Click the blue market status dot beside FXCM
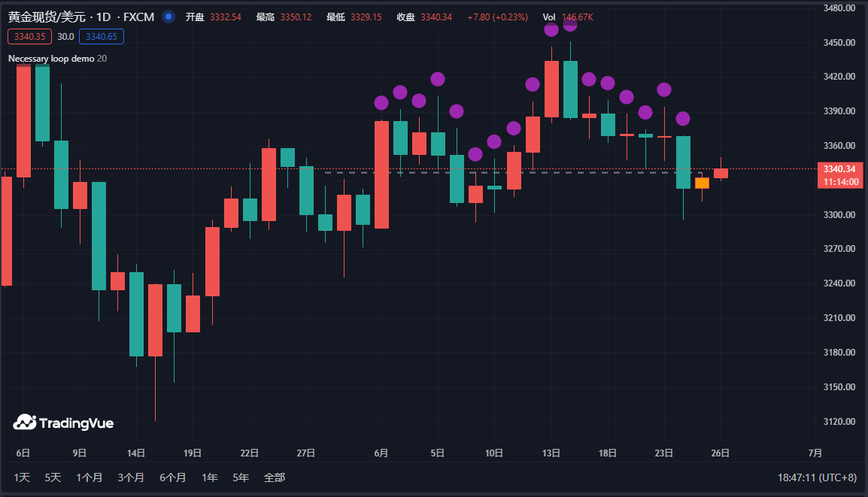Image resolution: width=868 pixels, height=497 pixels. (168, 17)
